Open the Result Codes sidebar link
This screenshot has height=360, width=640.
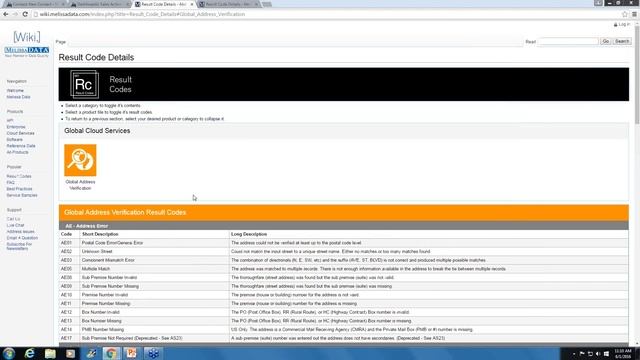click(x=19, y=176)
